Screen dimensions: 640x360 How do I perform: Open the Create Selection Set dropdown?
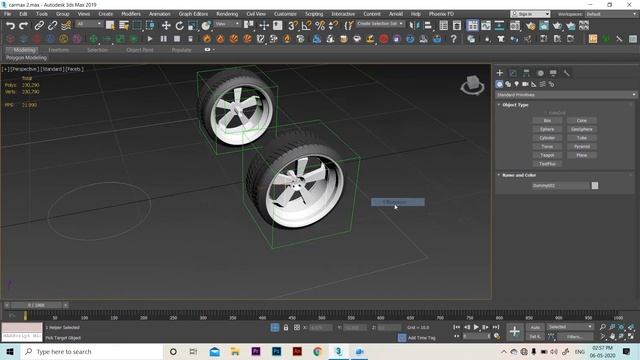[x=380, y=24]
